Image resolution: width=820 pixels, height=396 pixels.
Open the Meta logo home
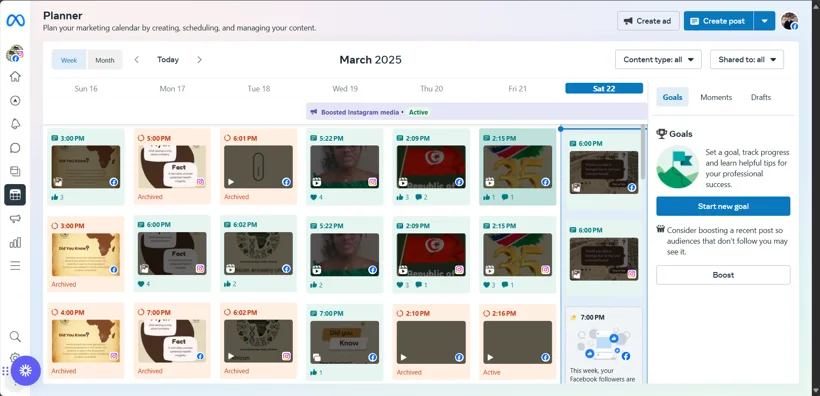15,20
